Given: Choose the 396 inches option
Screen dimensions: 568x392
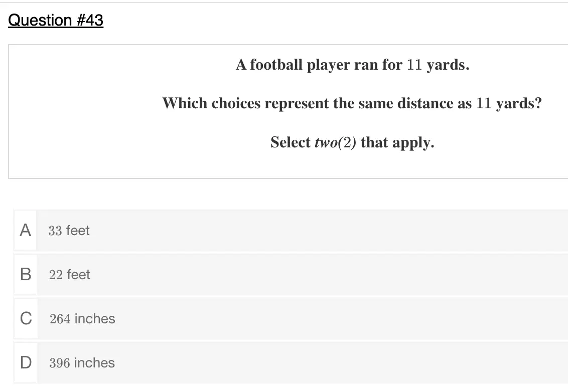Looking at the screenshot, I should click(x=82, y=363).
